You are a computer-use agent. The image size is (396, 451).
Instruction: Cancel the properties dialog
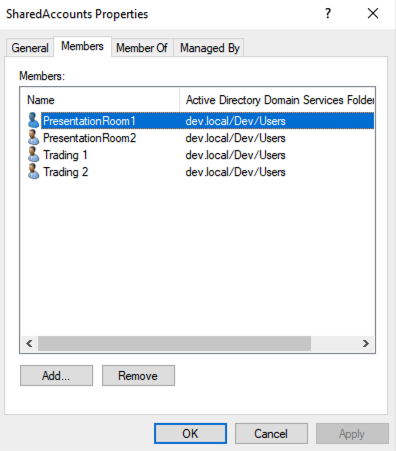point(271,434)
